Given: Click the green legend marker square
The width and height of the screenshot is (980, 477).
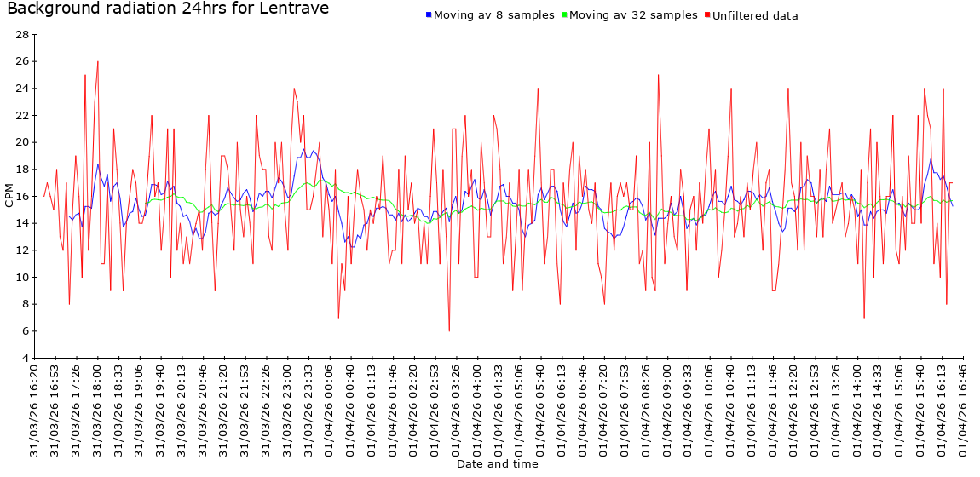Looking at the screenshot, I should 564,15.
